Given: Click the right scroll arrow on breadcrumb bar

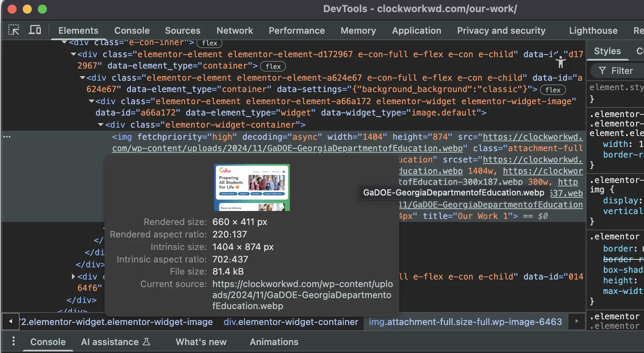Looking at the screenshot, I should (577, 322).
